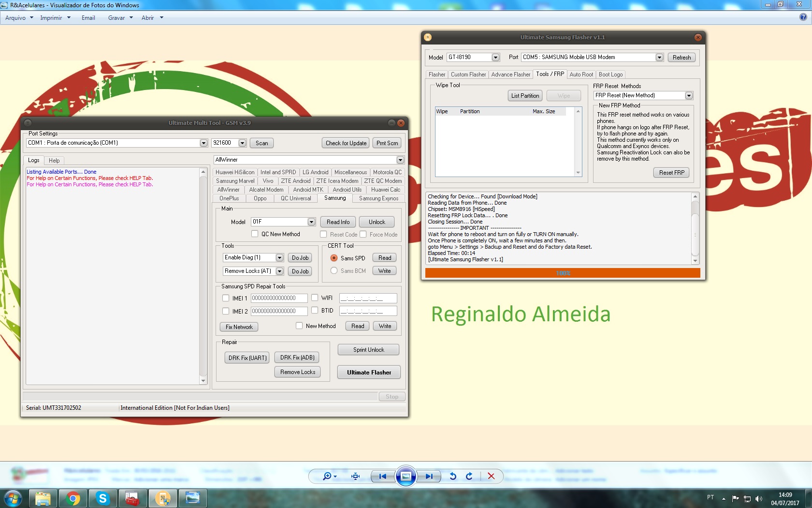The image size is (812, 508).
Task: Click the date and time clock in the tray
Action: 785,499
